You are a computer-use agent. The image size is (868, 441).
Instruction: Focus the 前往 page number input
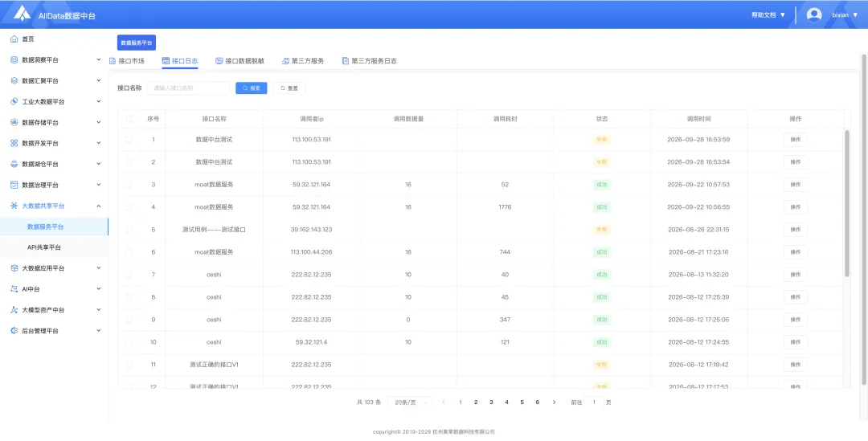coord(594,402)
